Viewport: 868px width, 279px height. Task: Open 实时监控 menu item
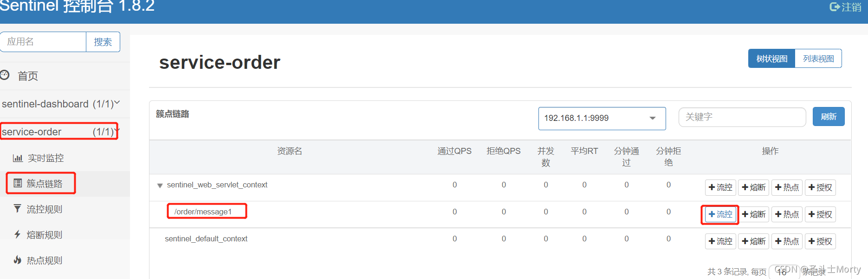point(45,158)
